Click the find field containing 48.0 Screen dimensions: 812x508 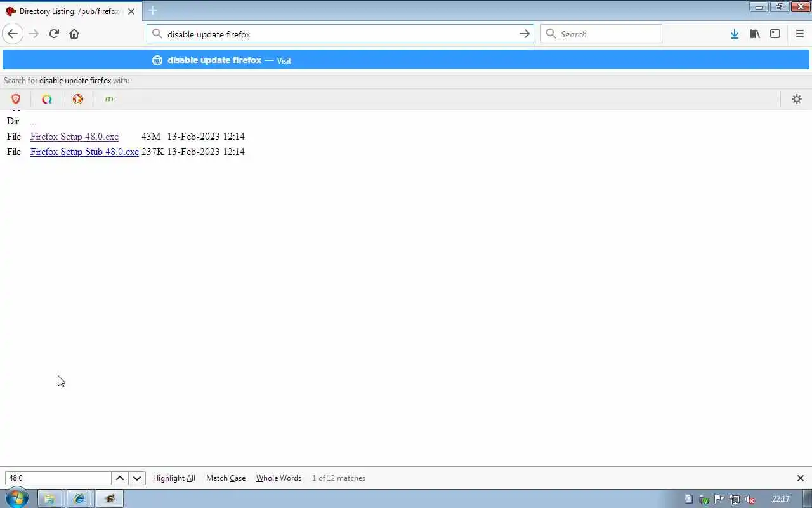(x=58, y=478)
